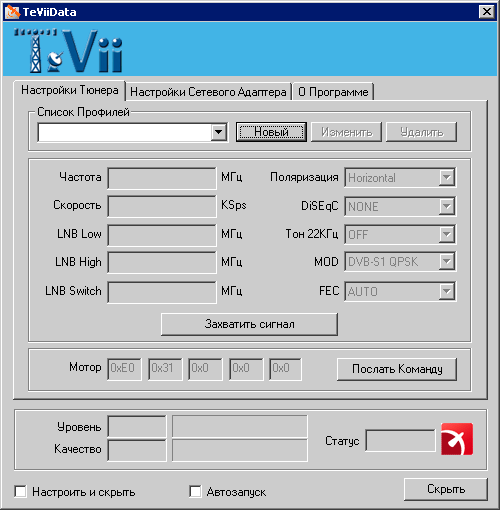This screenshot has width=500, height=510.
Task: Click the Уровень progress bar
Action: (240, 426)
